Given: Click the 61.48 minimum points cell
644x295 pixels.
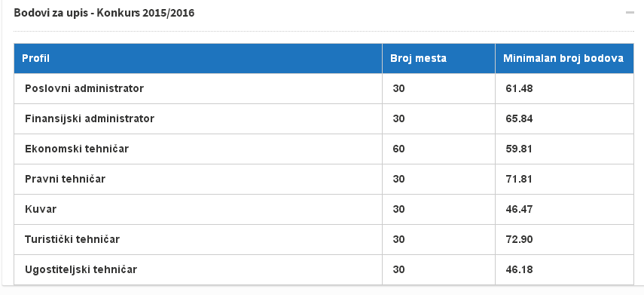Looking at the screenshot, I should [564, 88].
